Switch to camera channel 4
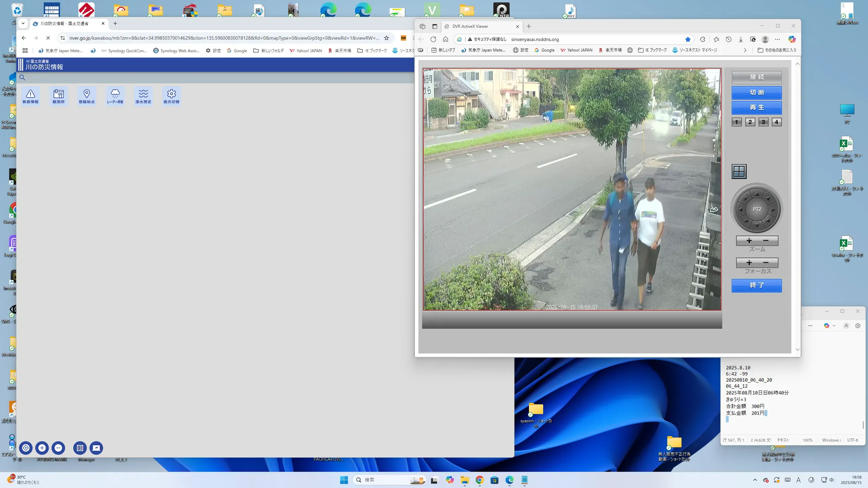 (x=776, y=122)
